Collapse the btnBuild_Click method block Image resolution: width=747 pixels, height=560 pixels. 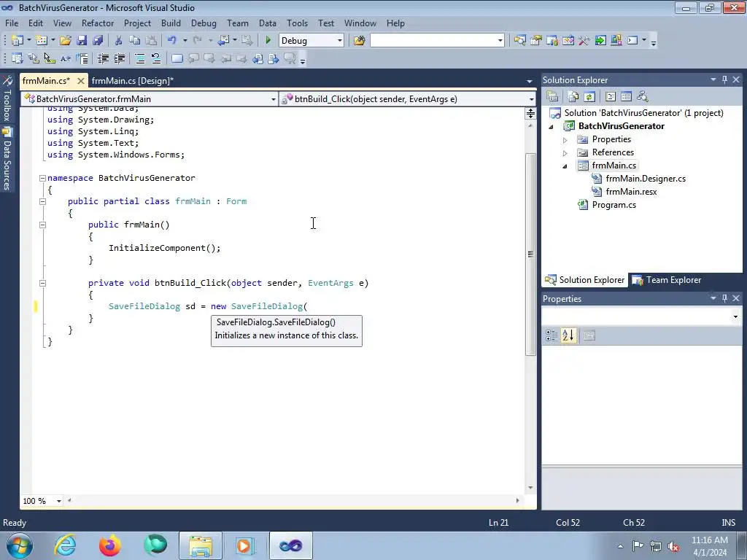(42, 283)
